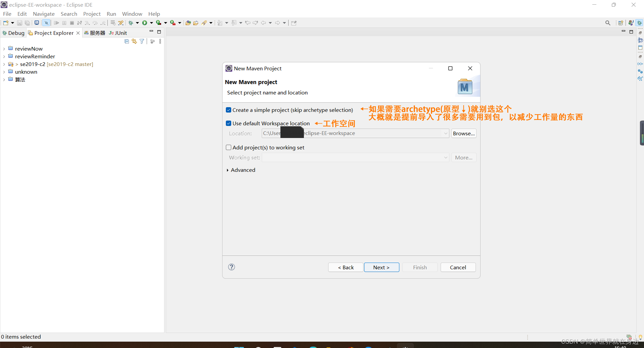Check Add project(s) to working set
644x348 pixels.
click(228, 147)
